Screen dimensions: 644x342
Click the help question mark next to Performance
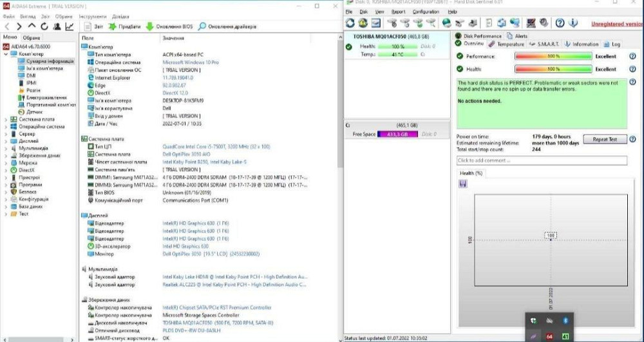coord(631,57)
